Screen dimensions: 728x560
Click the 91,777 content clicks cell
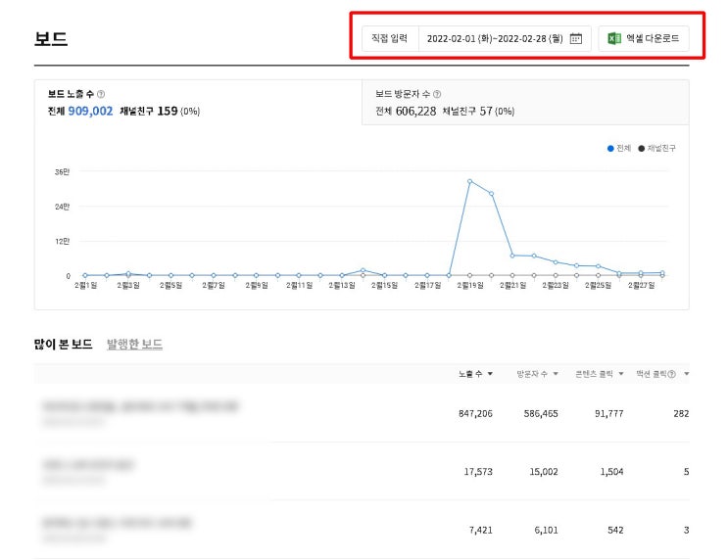coord(609,413)
